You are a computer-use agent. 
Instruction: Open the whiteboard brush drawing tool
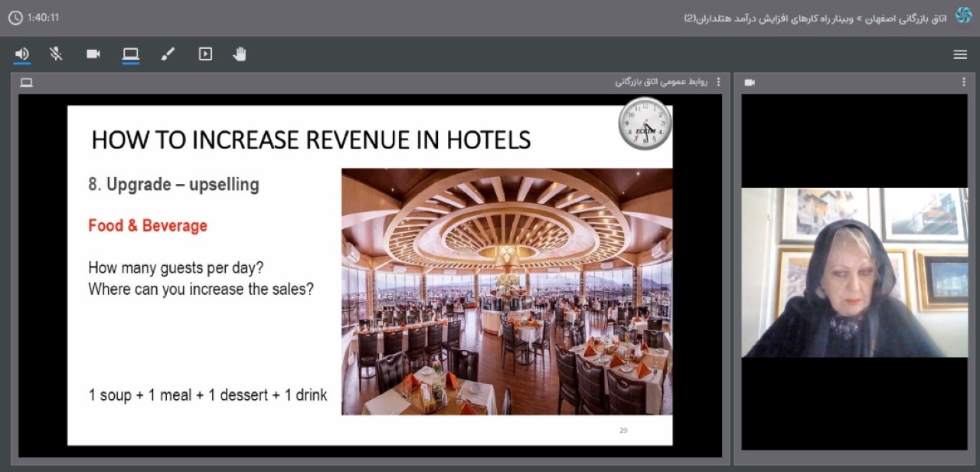168,54
